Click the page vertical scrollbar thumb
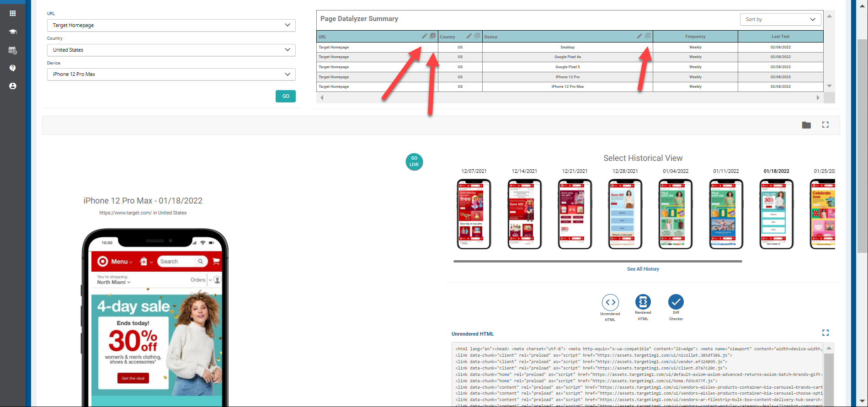The height and width of the screenshot is (407, 868). coord(862,145)
